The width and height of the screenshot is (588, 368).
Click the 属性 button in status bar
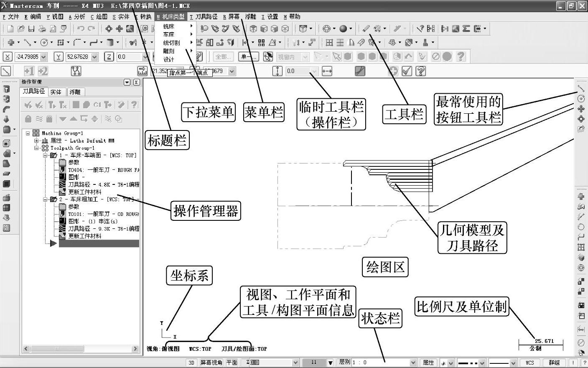pos(428,363)
